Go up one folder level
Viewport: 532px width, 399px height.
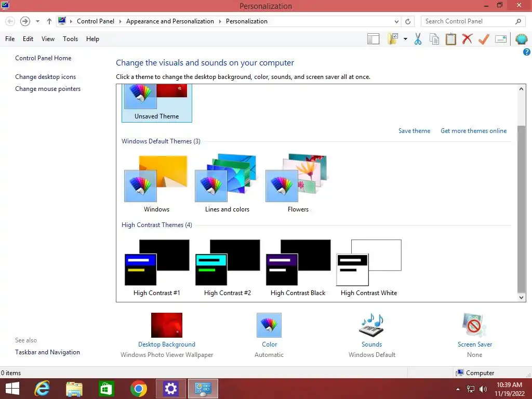click(x=49, y=21)
